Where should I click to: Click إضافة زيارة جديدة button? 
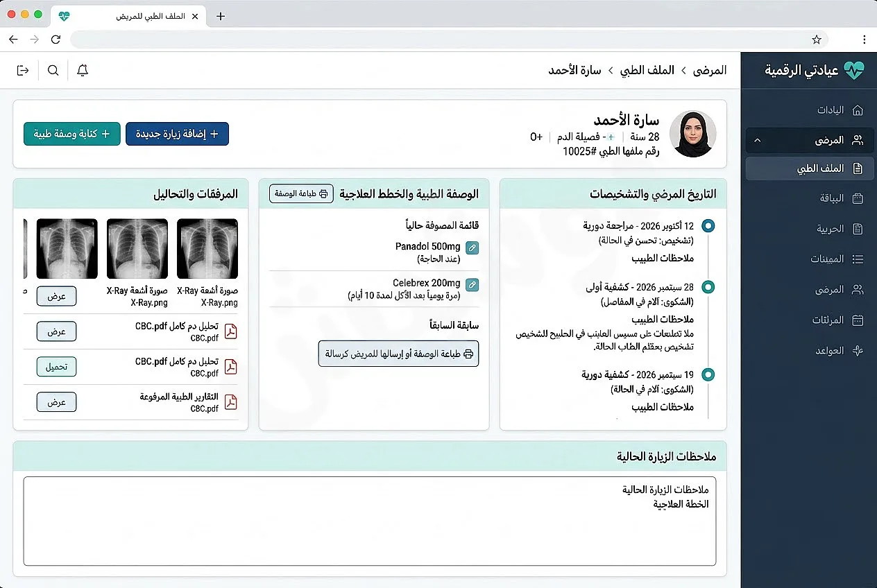point(177,134)
